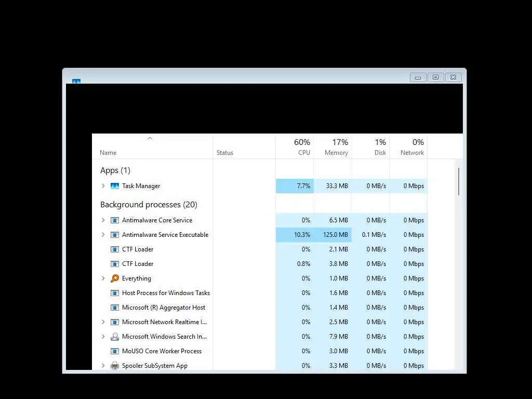Image resolution: width=532 pixels, height=399 pixels.
Task: Select Microsoft (R) Aggregator Host row
Action: pyautogui.click(x=164, y=308)
